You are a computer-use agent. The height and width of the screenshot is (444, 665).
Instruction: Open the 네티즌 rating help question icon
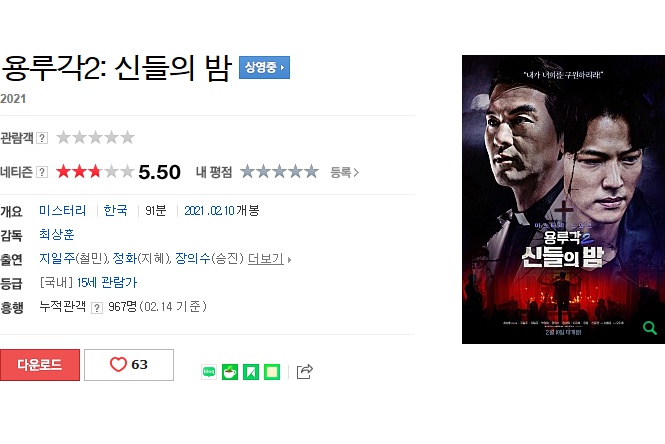42,172
